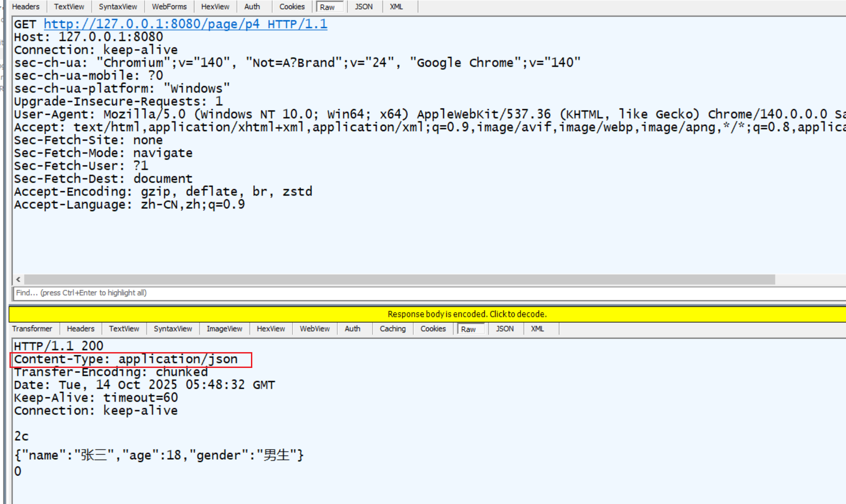Open request SyntaxView tab
Image resolution: width=846 pixels, height=504 pixels.
118,7
